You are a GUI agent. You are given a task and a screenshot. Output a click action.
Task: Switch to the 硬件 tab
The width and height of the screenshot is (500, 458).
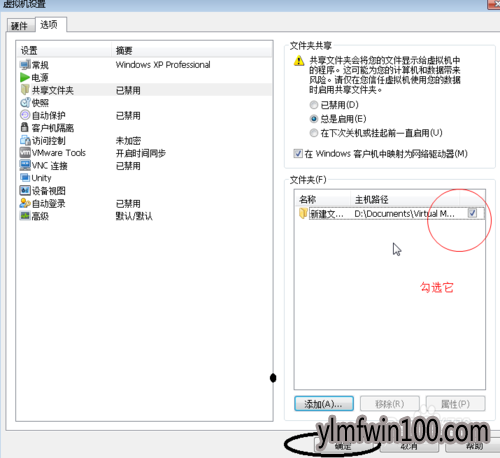coord(19,26)
